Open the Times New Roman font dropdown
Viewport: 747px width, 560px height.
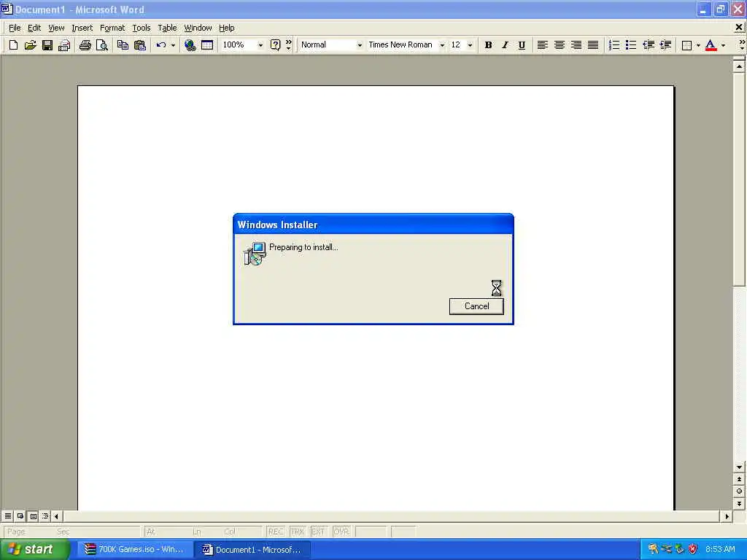coord(442,45)
